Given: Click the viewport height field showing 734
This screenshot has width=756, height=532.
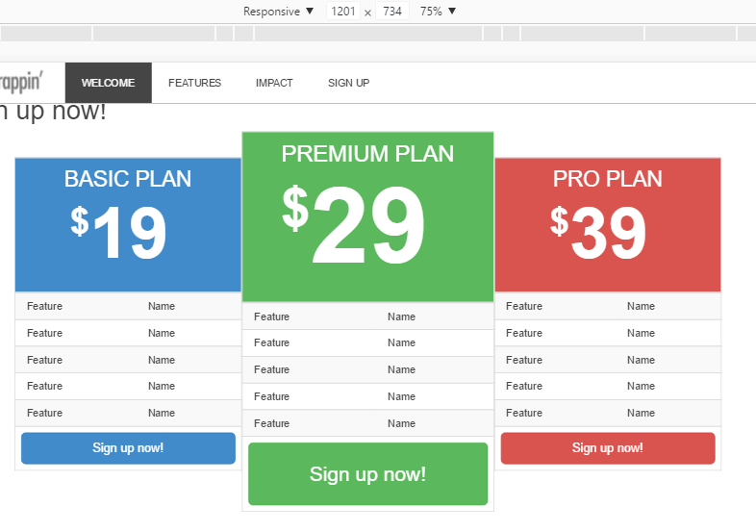Looking at the screenshot, I should tap(391, 12).
